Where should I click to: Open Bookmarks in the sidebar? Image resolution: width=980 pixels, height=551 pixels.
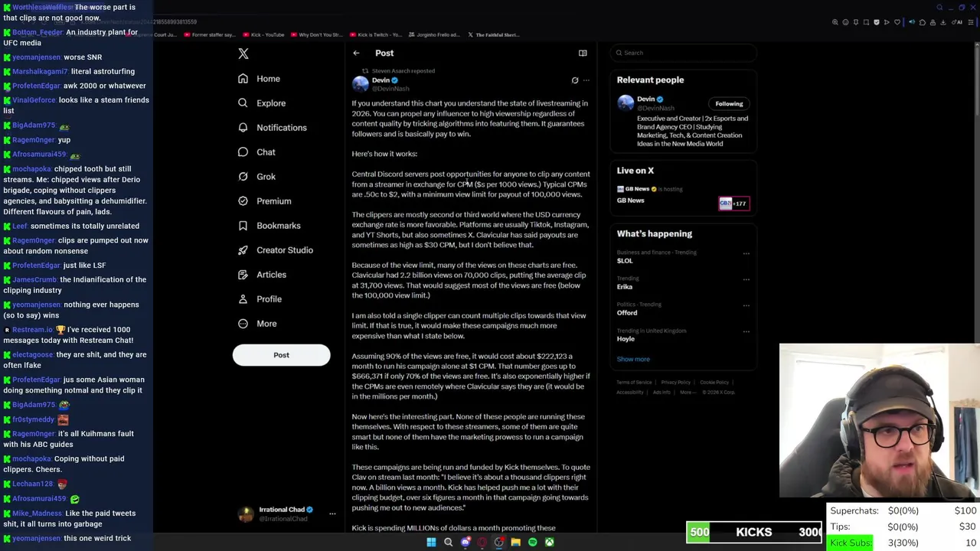[269, 226]
